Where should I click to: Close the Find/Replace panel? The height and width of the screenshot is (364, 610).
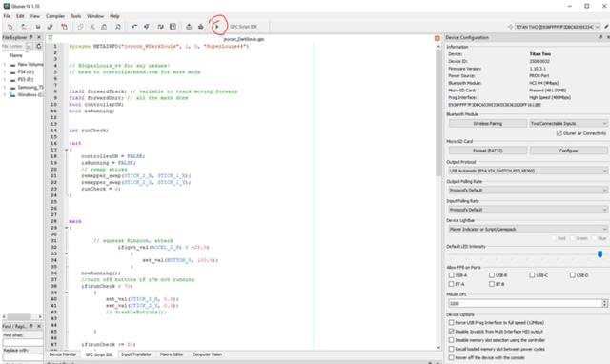(x=39, y=326)
